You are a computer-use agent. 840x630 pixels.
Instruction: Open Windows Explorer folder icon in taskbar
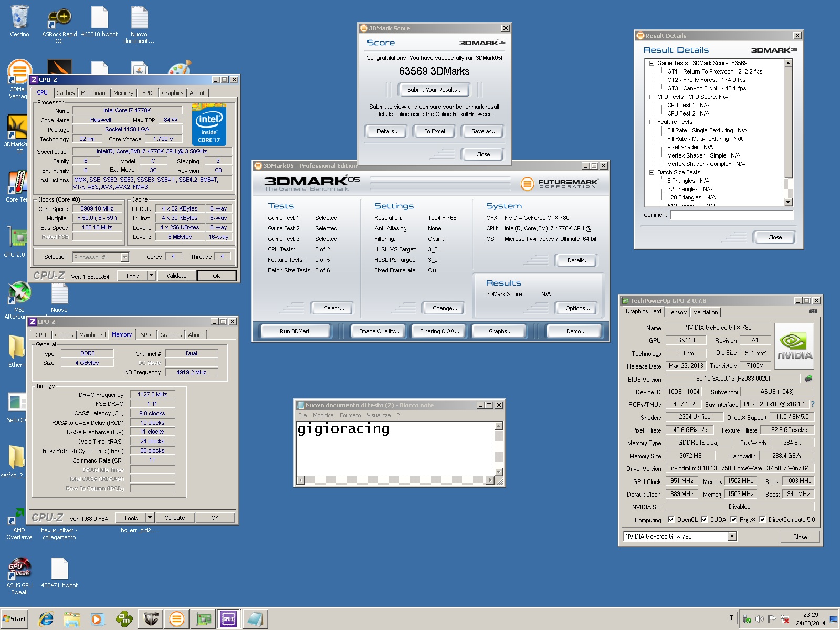71,619
